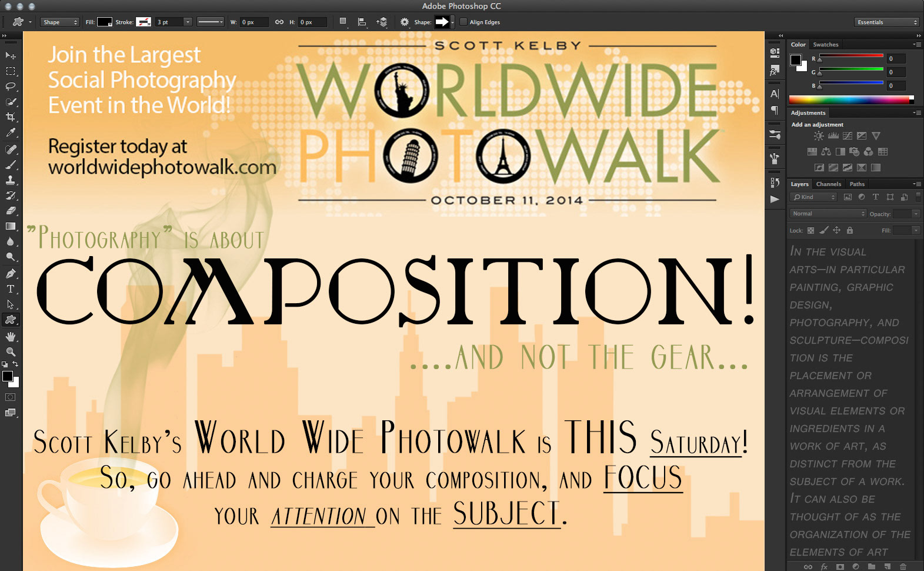The height and width of the screenshot is (571, 924).
Task: Change the screen mode
Action: [x=11, y=413]
